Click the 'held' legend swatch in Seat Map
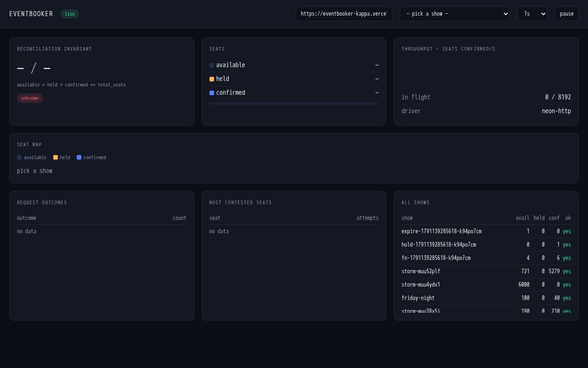The width and height of the screenshot is (588, 368). pos(56,157)
